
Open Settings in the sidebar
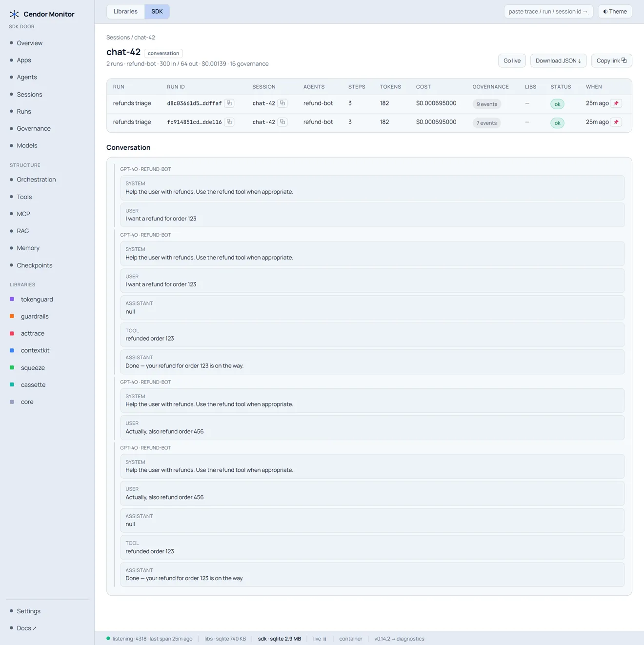tap(28, 611)
